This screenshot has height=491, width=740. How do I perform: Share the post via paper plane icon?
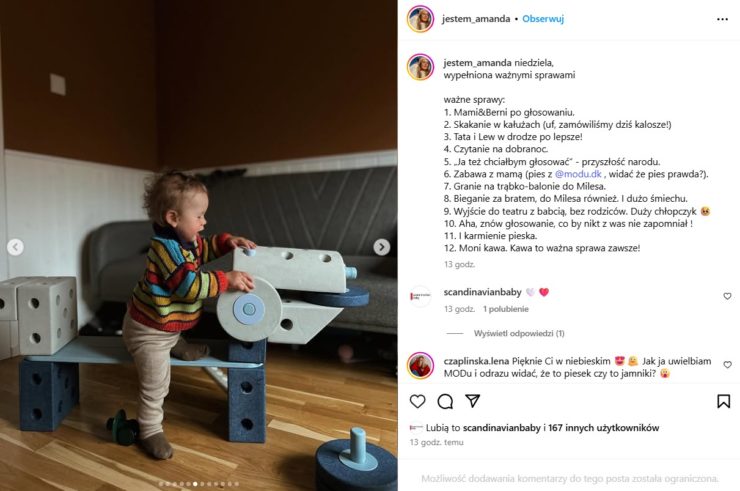click(x=472, y=401)
